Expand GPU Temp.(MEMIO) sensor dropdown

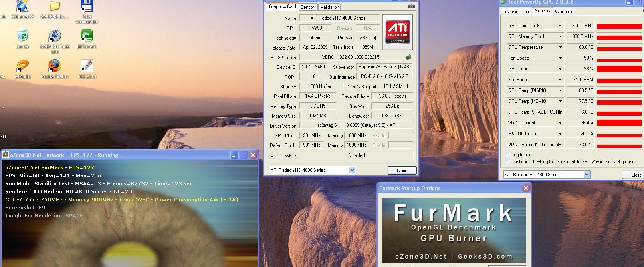(561, 101)
